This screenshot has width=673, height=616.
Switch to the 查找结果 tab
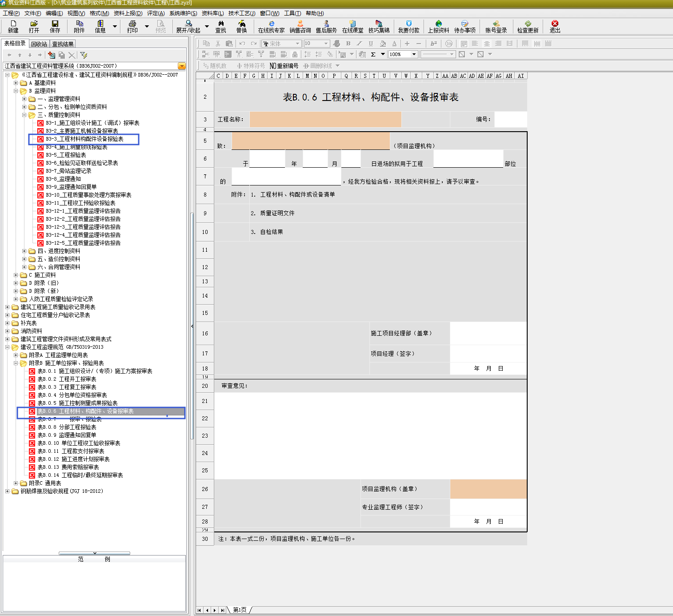[63, 44]
